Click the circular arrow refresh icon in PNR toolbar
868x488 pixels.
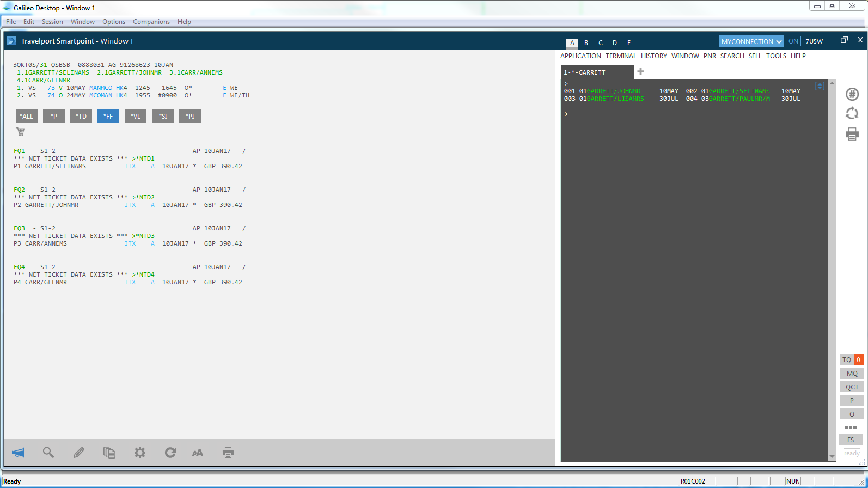pyautogui.click(x=170, y=453)
